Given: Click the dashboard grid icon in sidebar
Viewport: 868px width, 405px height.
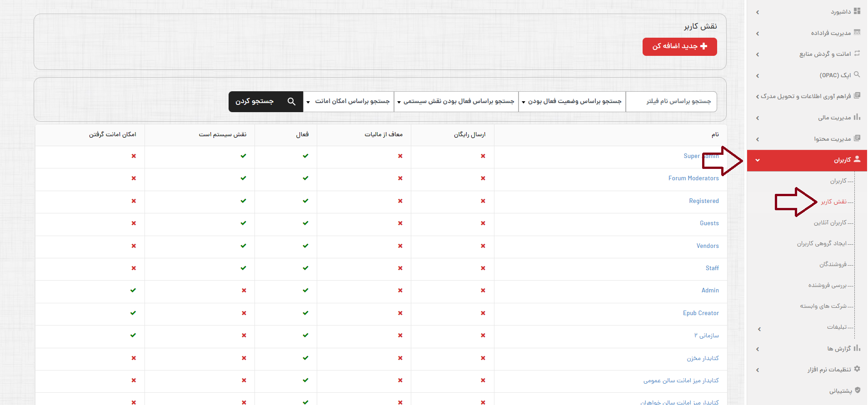Looking at the screenshot, I should (857, 11).
